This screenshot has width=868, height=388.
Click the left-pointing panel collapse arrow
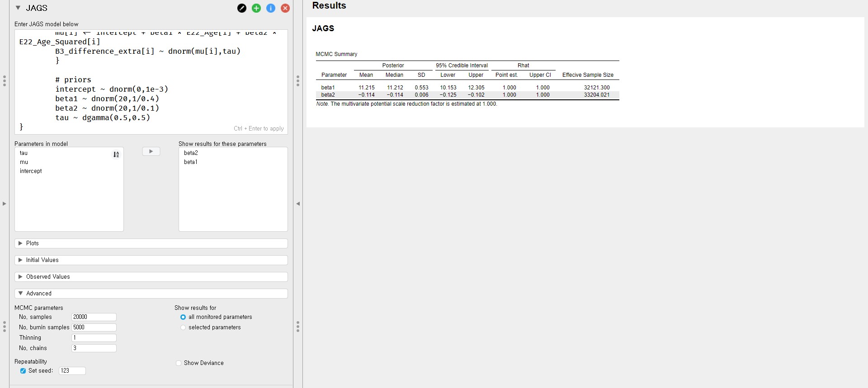click(x=298, y=204)
